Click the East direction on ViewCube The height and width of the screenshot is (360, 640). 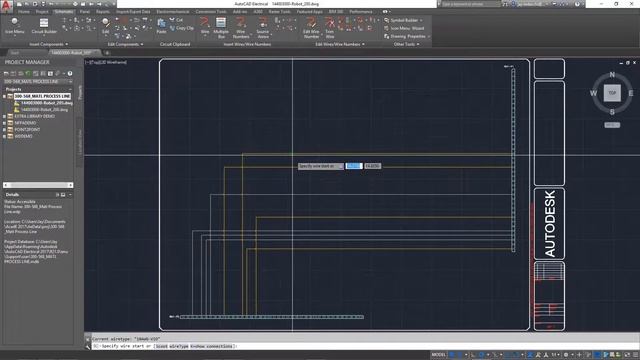pyautogui.click(x=631, y=93)
